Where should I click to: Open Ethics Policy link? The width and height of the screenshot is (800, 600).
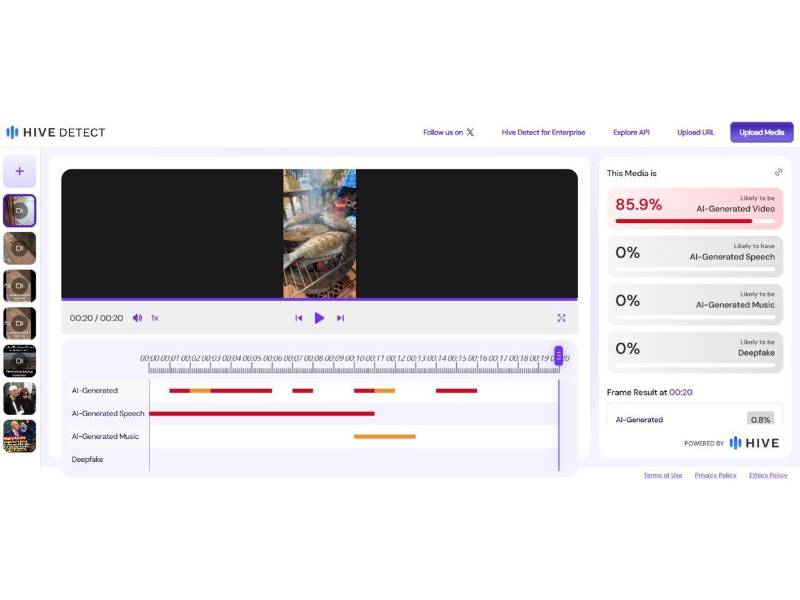click(768, 475)
